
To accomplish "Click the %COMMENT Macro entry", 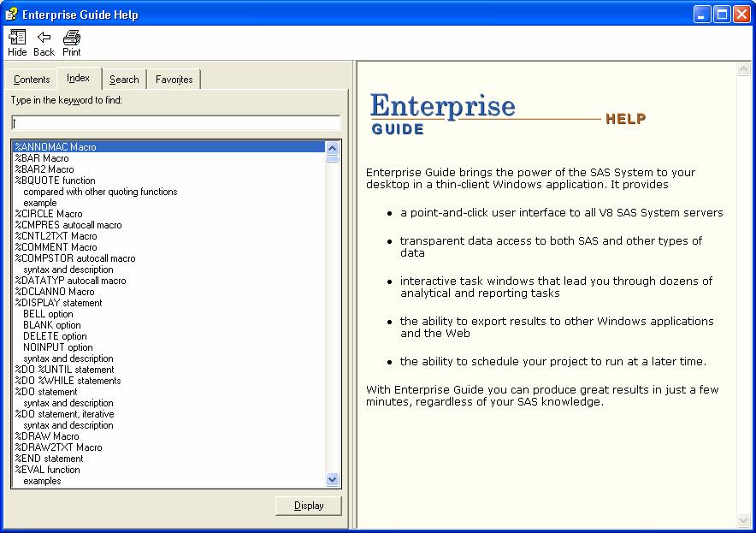I will 56,247.
